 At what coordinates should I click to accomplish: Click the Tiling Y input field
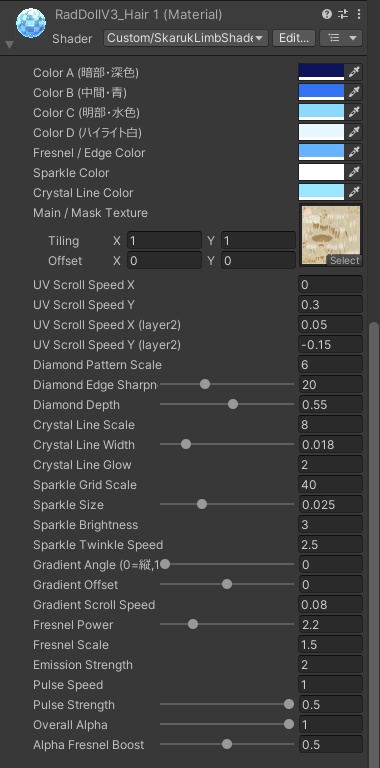(x=258, y=240)
